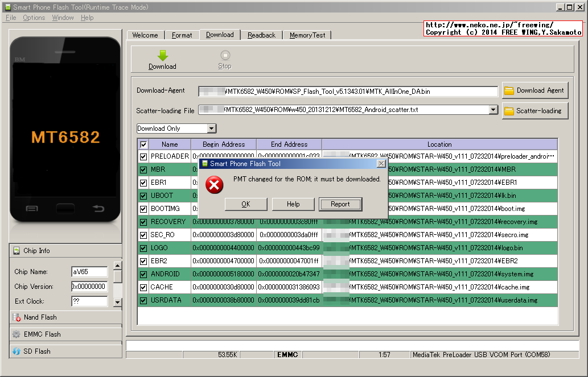Expand the Scatter-loading File dropdown arrow
The image size is (588, 377).
[x=492, y=110]
